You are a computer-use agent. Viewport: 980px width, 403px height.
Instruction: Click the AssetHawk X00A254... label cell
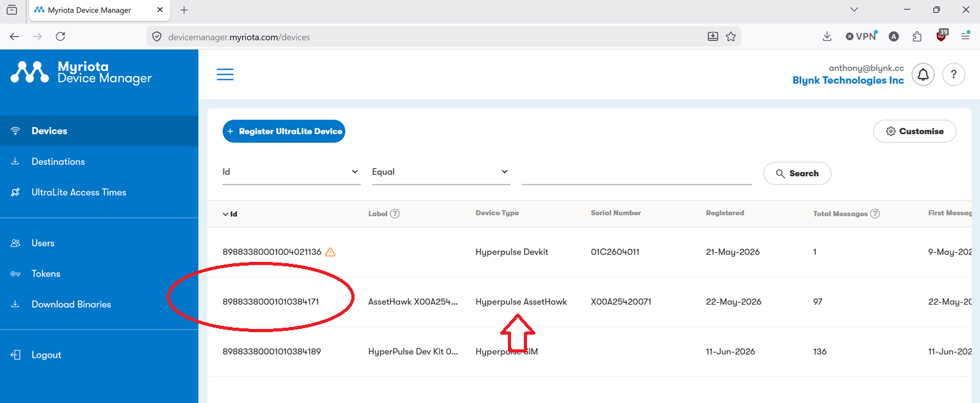point(413,301)
